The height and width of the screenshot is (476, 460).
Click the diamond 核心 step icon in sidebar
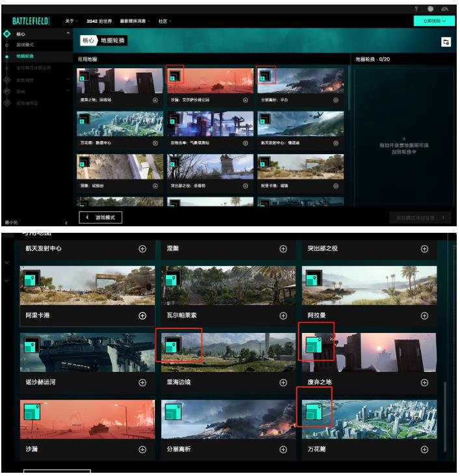(7, 34)
